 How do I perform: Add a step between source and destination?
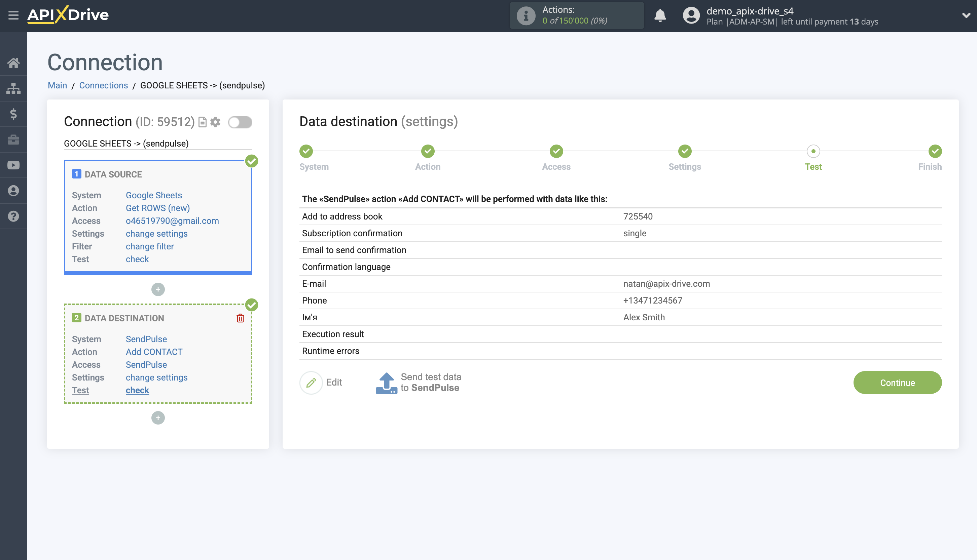pos(158,290)
